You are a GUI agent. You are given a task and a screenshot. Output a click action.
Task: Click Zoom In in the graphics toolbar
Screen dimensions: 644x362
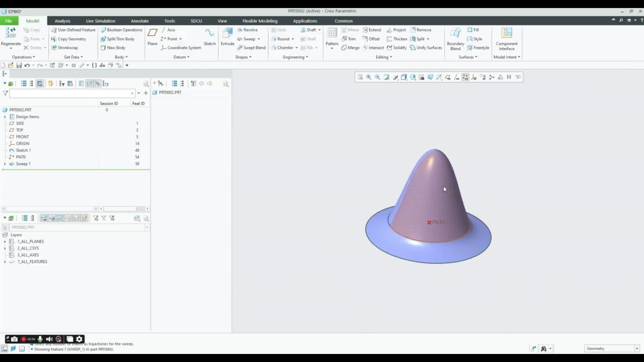point(369,77)
